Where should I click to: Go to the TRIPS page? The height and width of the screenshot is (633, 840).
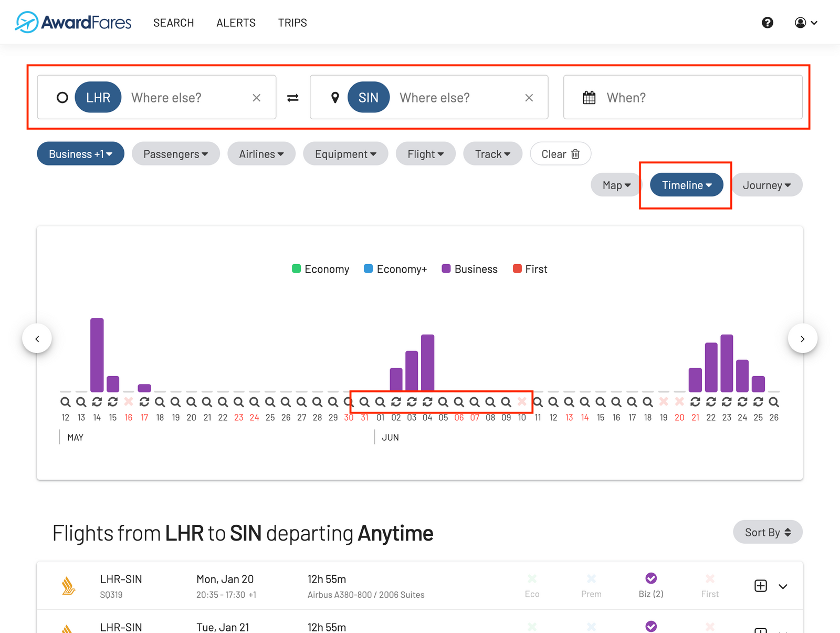(x=292, y=23)
